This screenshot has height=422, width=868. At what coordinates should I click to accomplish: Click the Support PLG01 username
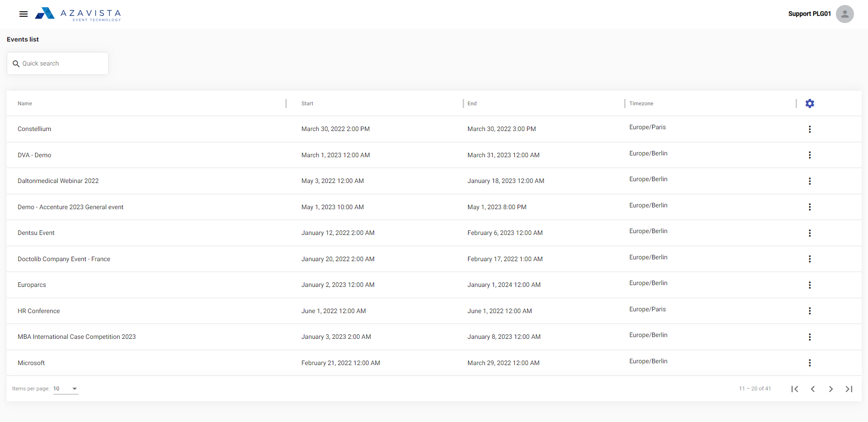(809, 14)
